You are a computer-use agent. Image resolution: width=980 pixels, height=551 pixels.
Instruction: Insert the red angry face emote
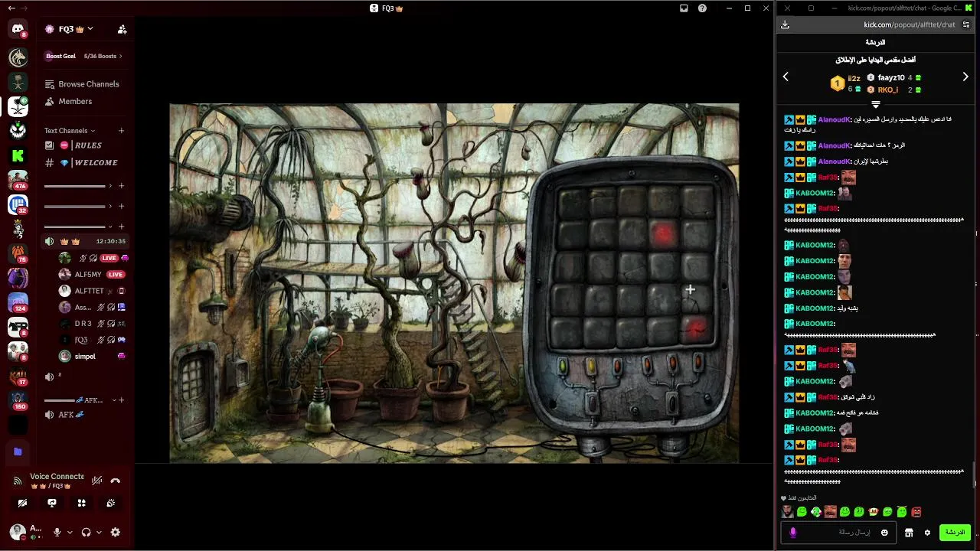coord(916,512)
